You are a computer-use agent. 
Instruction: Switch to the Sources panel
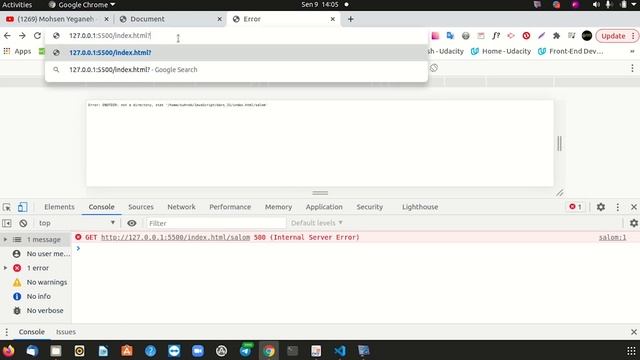click(141, 207)
